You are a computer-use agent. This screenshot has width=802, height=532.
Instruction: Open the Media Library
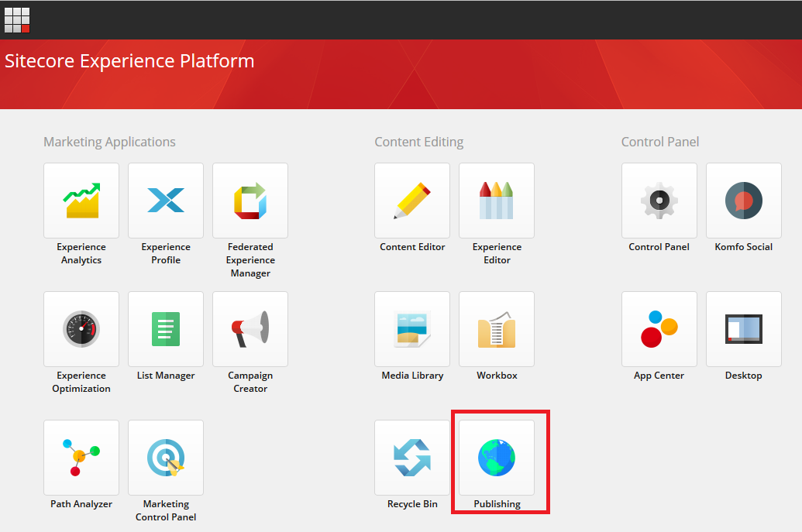pos(412,329)
